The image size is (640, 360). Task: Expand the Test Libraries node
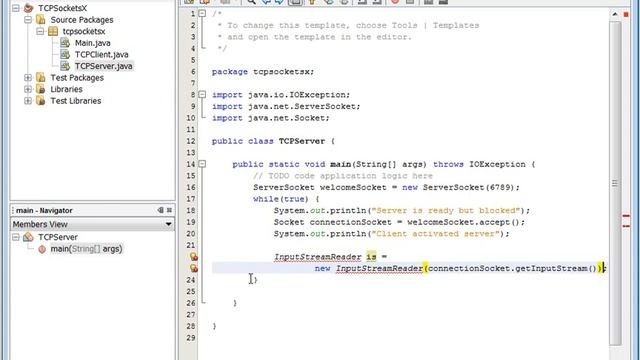coord(28,100)
